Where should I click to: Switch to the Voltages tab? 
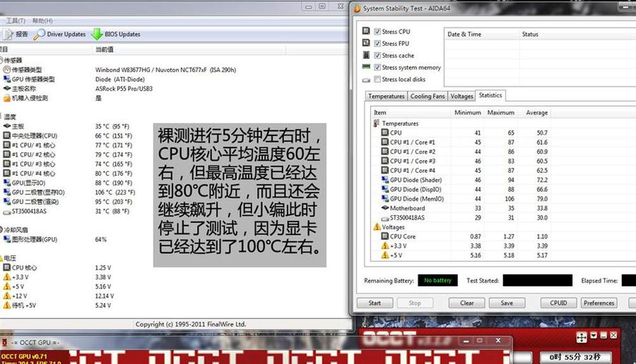(462, 96)
